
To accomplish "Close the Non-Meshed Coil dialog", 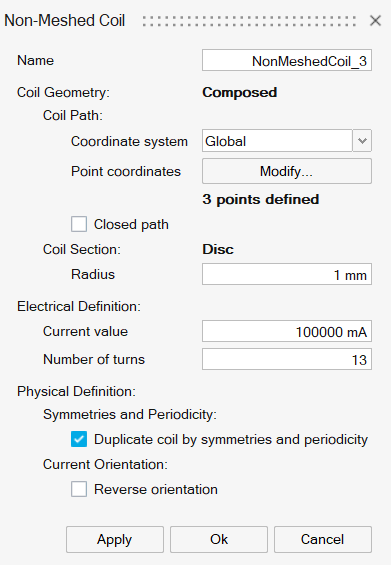I will [x=375, y=21].
